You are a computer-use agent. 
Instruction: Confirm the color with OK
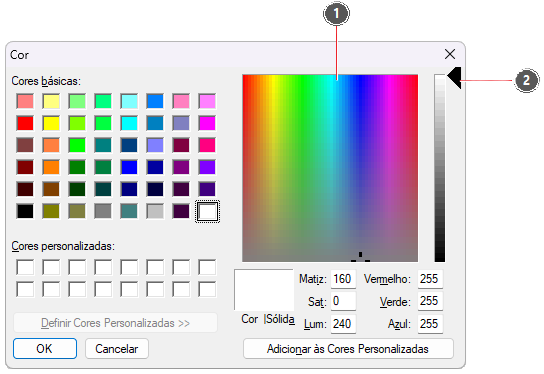click(x=45, y=348)
